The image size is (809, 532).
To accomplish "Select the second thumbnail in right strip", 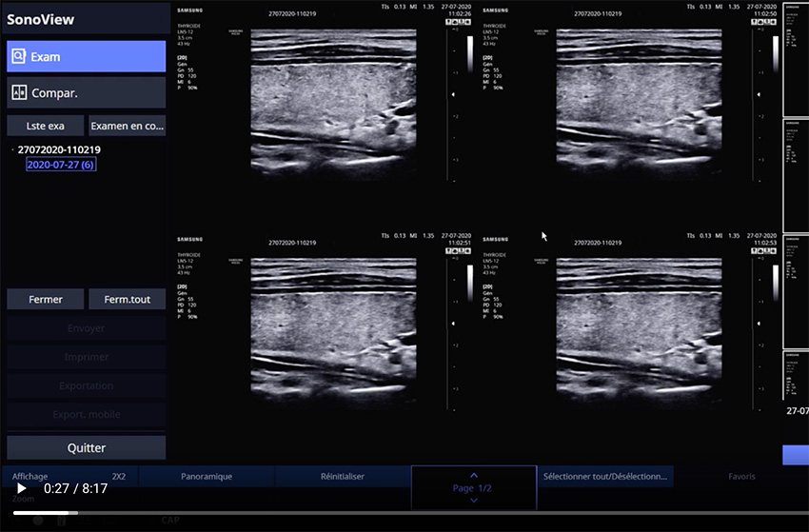I will [x=796, y=175].
